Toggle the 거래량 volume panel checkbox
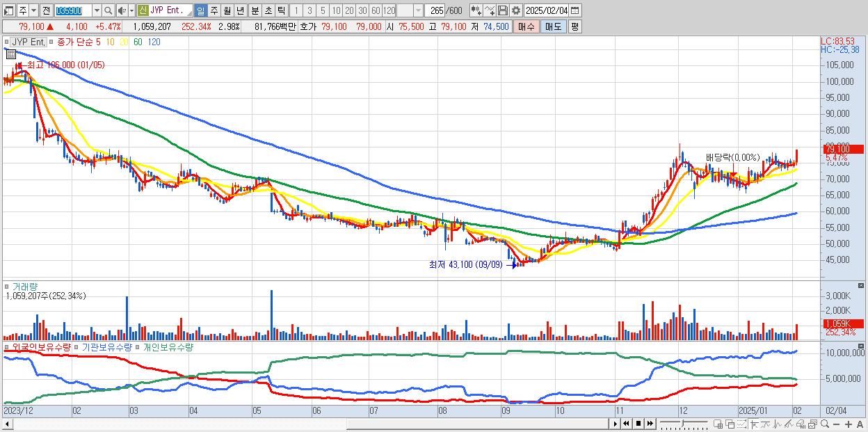Image resolution: width=868 pixels, height=432 pixels. 8,286
